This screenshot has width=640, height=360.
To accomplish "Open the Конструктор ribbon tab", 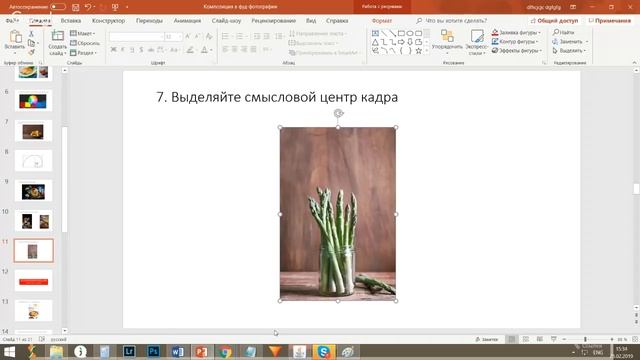I will tap(108, 20).
